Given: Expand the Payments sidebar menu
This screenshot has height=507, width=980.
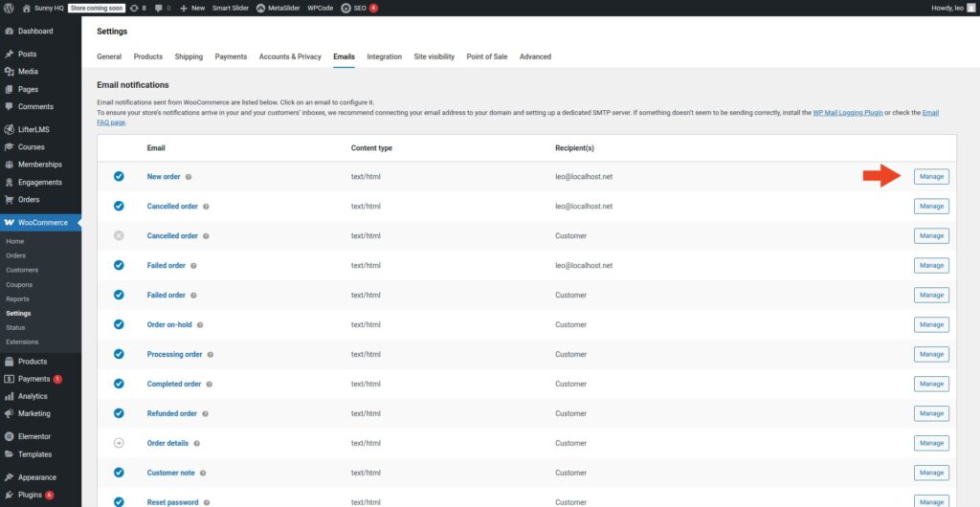Looking at the screenshot, I should pos(33,379).
